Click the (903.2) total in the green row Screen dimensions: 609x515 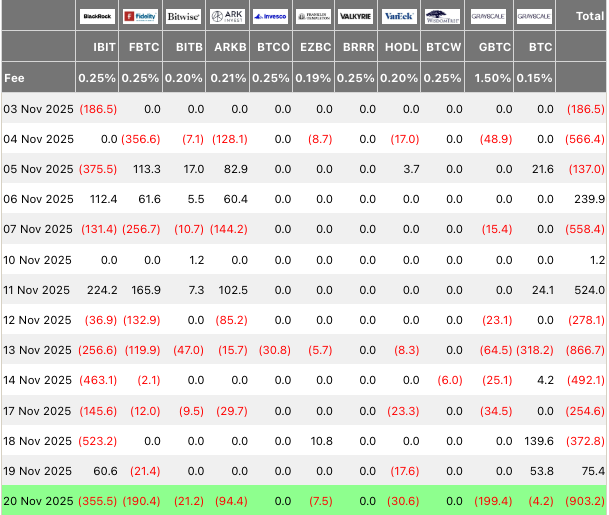(585, 500)
